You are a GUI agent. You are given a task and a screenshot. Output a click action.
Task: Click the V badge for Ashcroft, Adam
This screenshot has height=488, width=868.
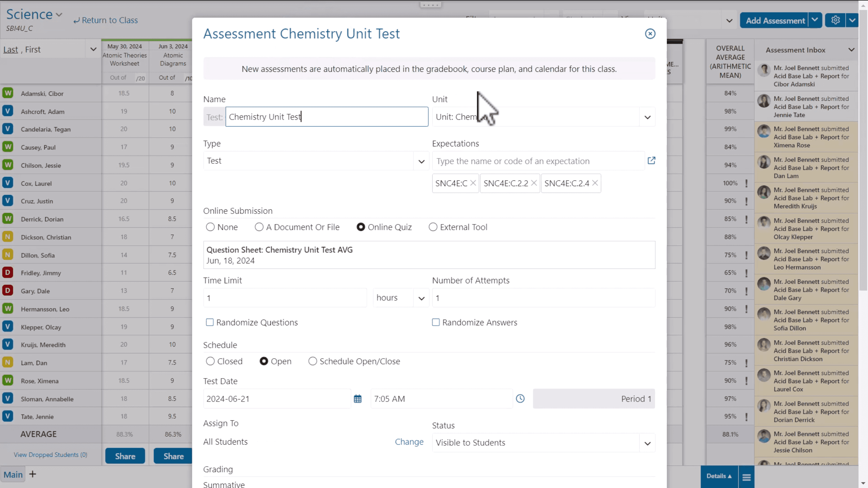tap(7, 111)
